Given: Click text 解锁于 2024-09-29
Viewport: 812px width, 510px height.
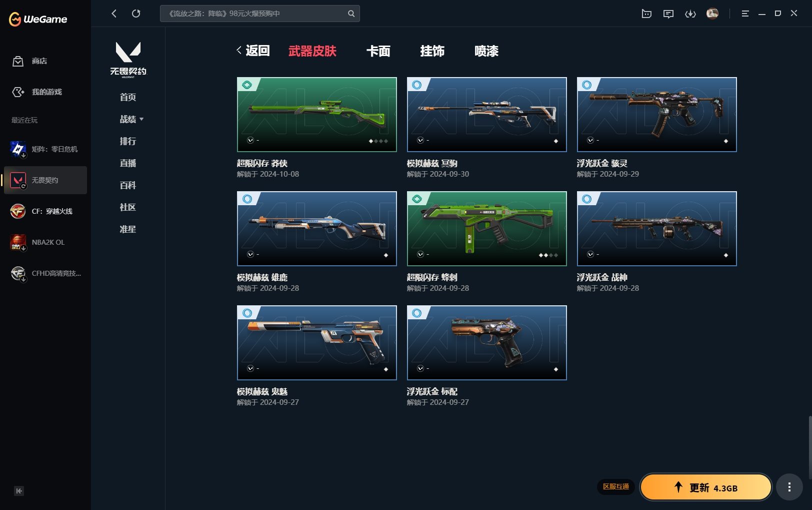Looking at the screenshot, I should click(608, 174).
